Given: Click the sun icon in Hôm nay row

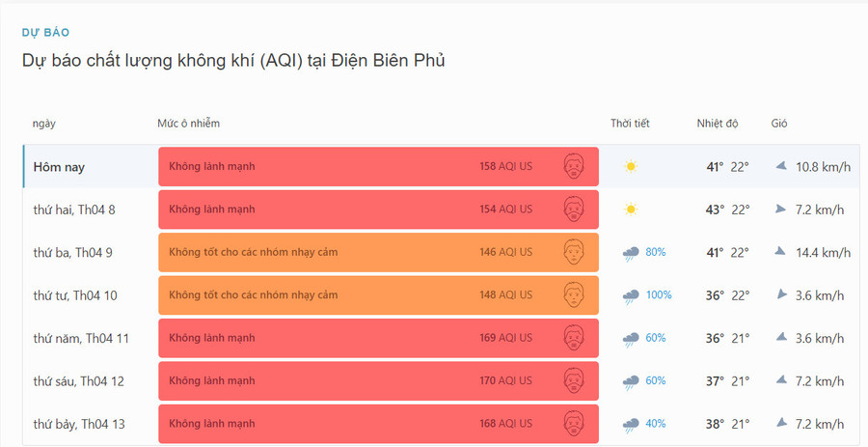Looking at the screenshot, I should coord(631,167).
